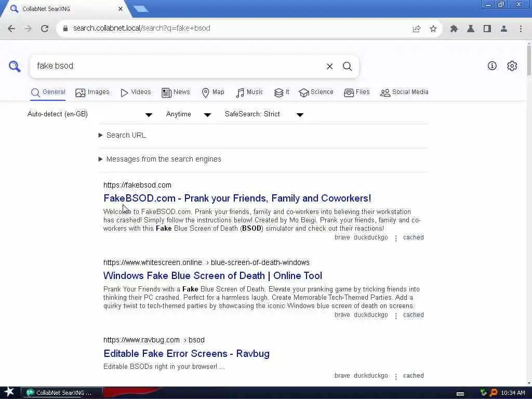Click the CollabNet SearXNG taskbar button
532x399 pixels.
click(x=62, y=393)
